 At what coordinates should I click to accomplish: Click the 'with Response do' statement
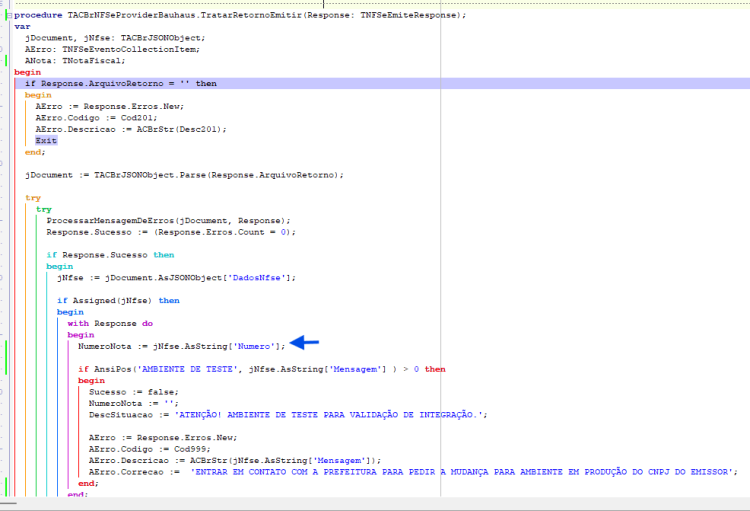[110, 323]
